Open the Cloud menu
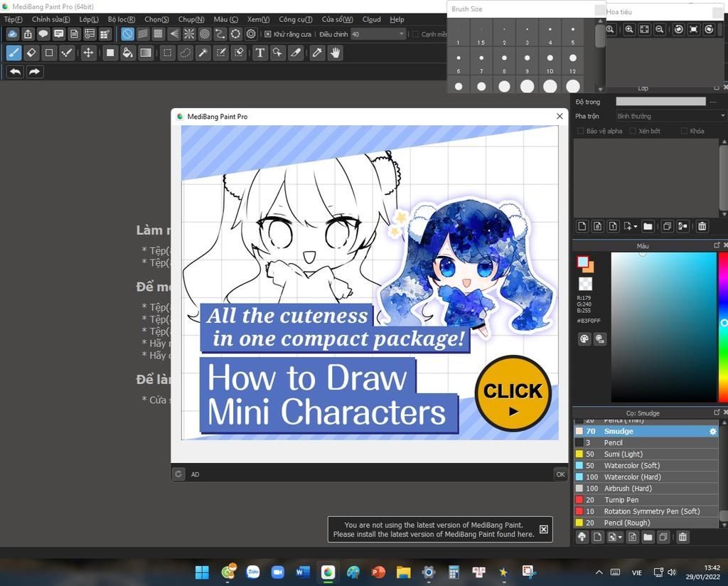This screenshot has width=728, height=586. pyautogui.click(x=371, y=19)
